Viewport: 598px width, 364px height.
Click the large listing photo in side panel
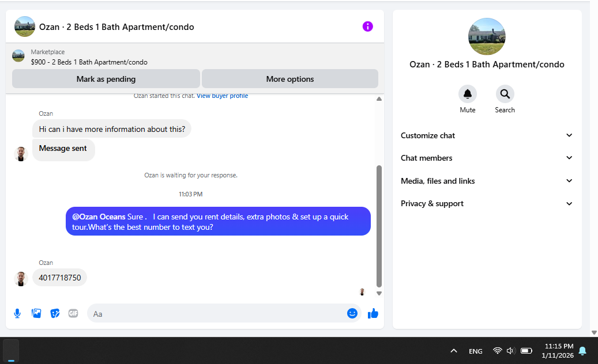487,36
